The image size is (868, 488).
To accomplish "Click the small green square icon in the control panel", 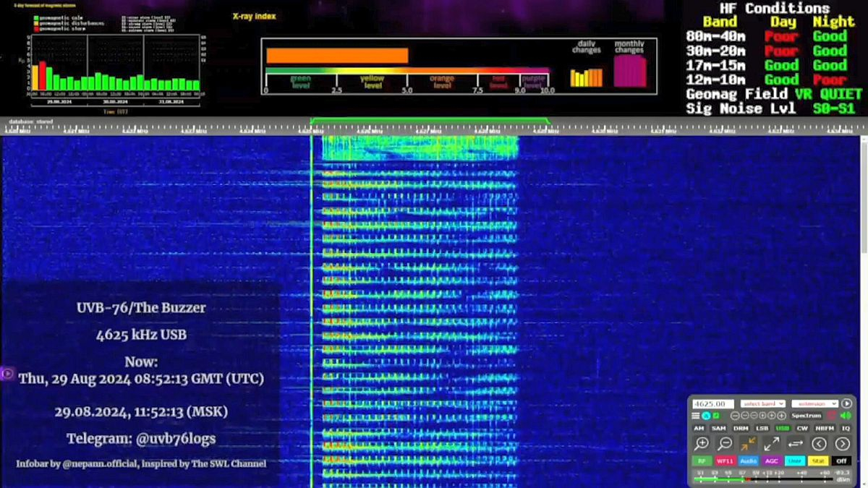I will tap(716, 416).
